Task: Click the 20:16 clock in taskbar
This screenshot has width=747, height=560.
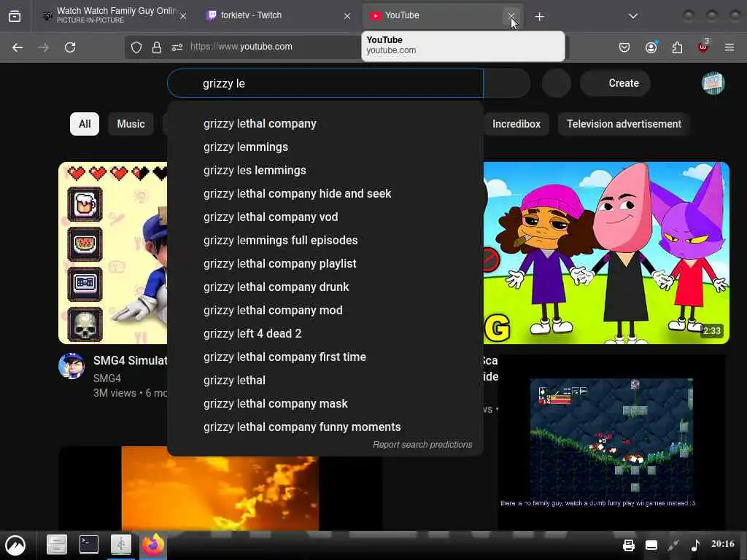Action: pos(723,544)
